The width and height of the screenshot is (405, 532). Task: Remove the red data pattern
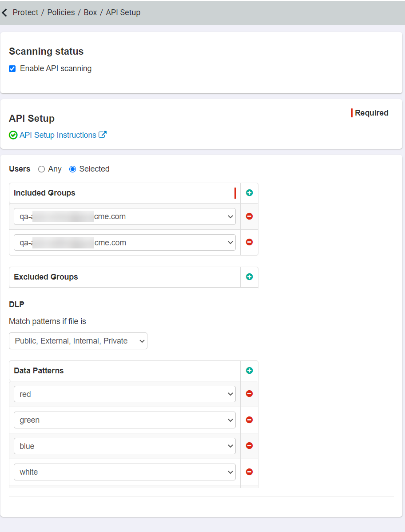249,393
